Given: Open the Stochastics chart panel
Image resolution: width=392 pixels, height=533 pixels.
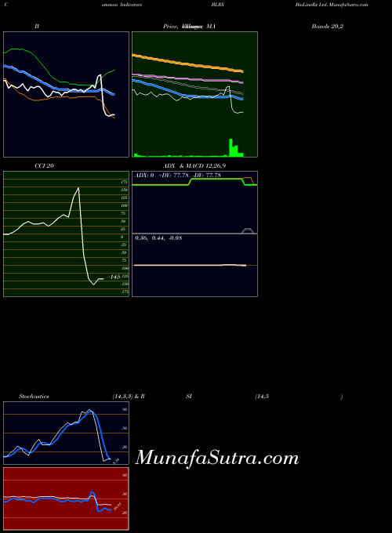Looking at the screenshot, I should 67,433.
